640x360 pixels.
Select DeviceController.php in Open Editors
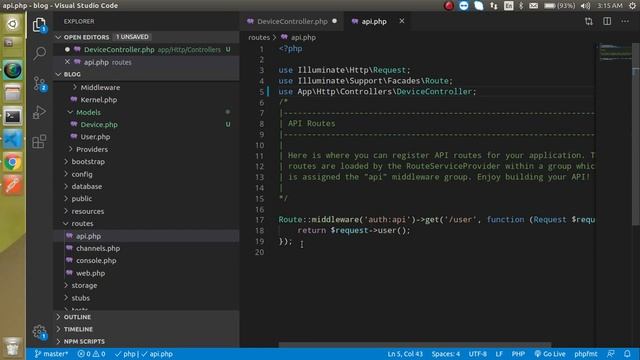[146, 49]
